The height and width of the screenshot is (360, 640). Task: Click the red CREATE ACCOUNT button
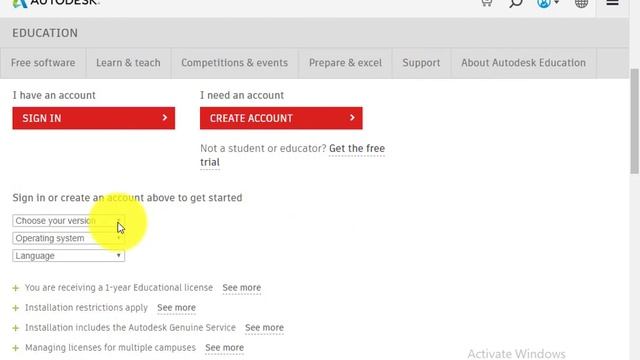point(281,118)
